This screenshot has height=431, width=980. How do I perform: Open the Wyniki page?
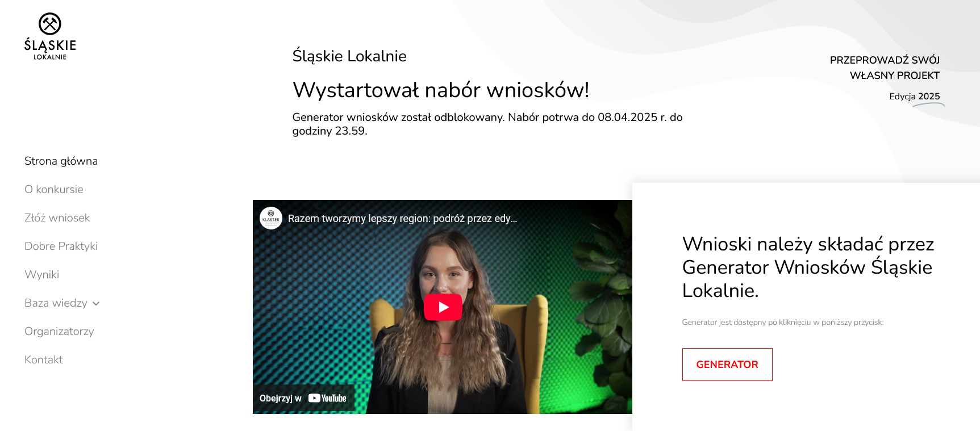coord(41,275)
